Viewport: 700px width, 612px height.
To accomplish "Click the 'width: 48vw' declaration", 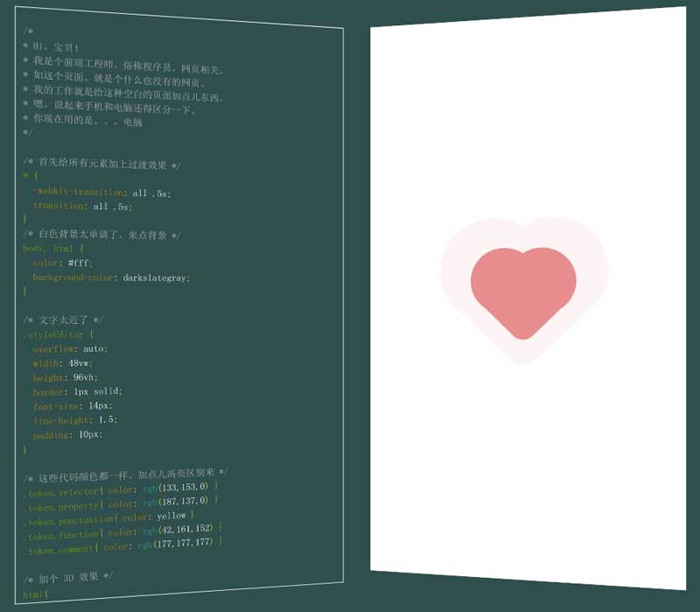I will pos(63,362).
